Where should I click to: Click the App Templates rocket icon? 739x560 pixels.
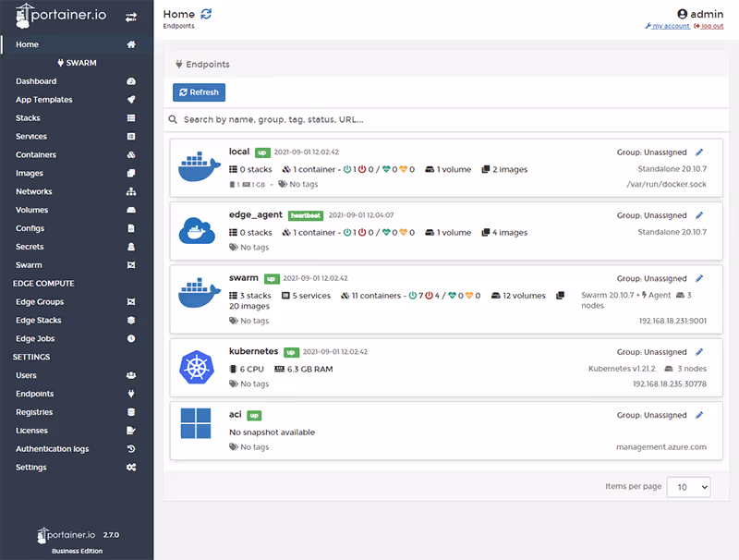point(131,100)
